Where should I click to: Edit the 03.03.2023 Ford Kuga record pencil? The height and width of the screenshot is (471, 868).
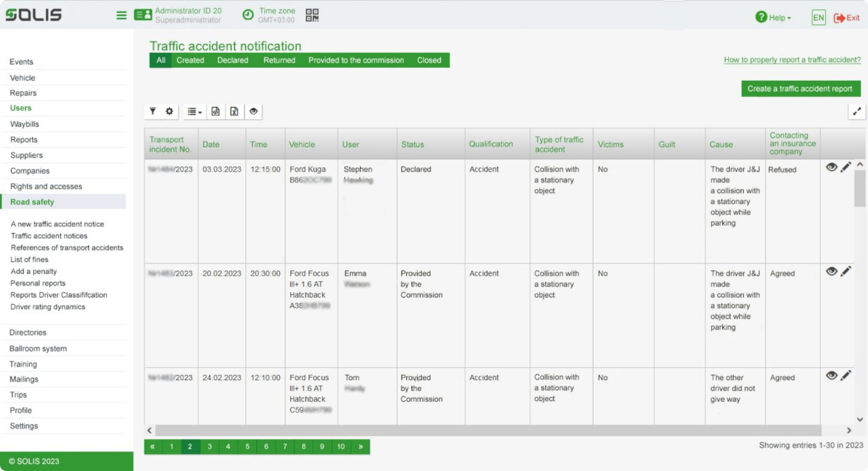pyautogui.click(x=846, y=167)
